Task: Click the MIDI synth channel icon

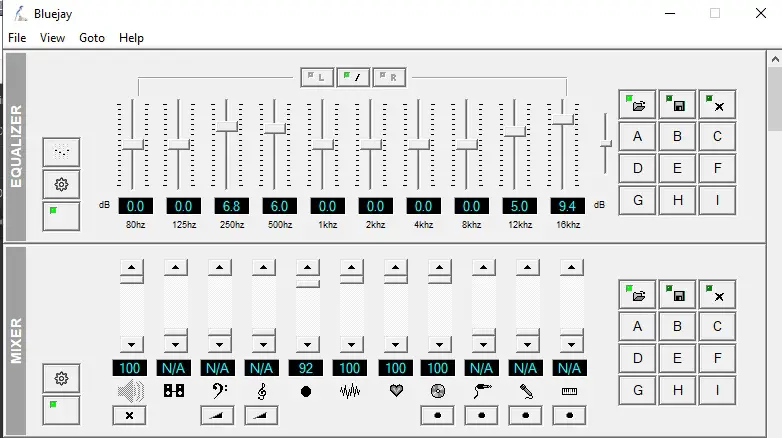Action: coord(174,391)
